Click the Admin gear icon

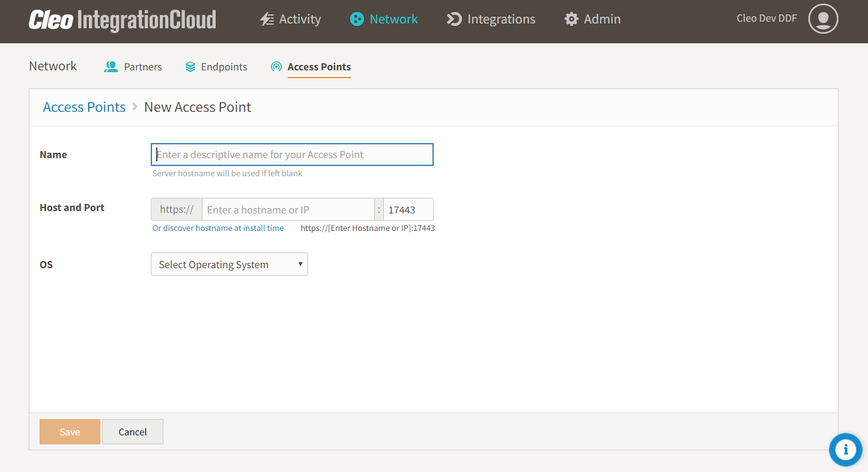(571, 19)
